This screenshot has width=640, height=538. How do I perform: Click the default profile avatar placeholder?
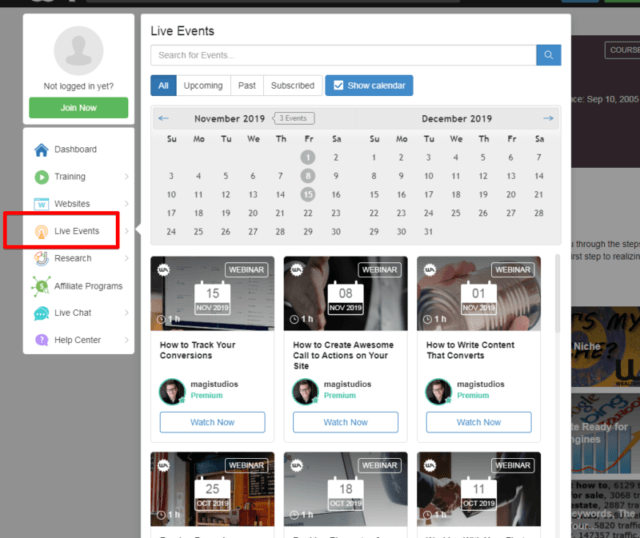click(x=78, y=51)
